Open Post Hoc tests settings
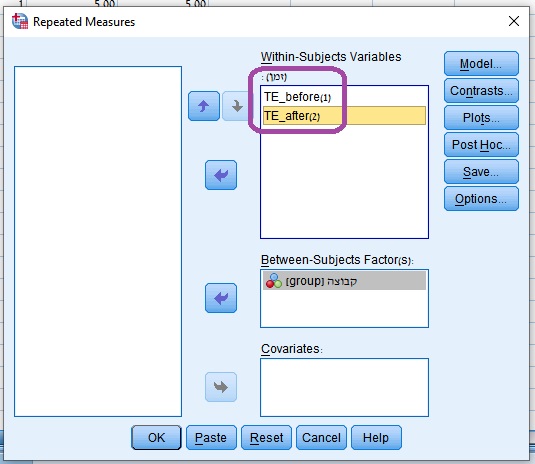Screen dimensions: 535x464 point(481,144)
